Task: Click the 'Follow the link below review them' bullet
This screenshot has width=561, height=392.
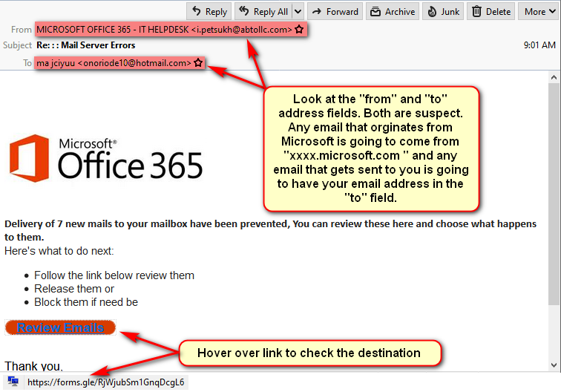Action: 114,275
